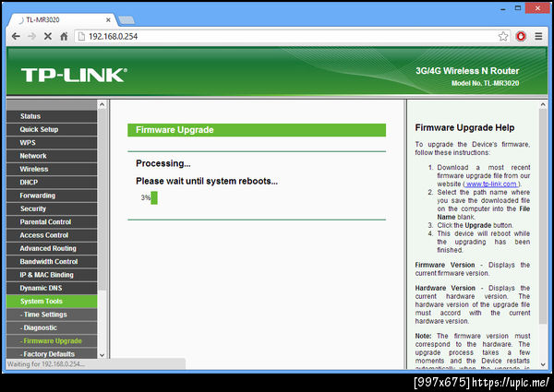Click the browser forward arrow
This screenshot has height=392, width=554.
[31, 36]
